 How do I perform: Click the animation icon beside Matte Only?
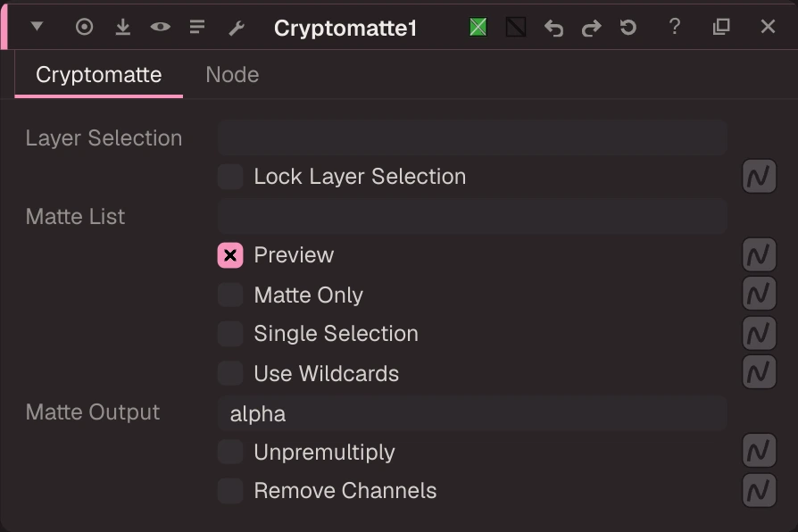tap(759, 294)
